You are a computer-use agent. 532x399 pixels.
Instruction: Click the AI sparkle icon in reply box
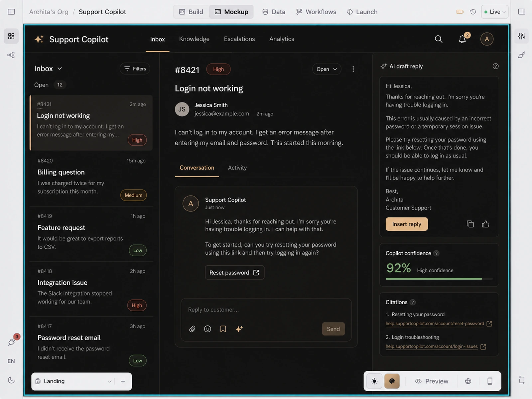tap(239, 329)
